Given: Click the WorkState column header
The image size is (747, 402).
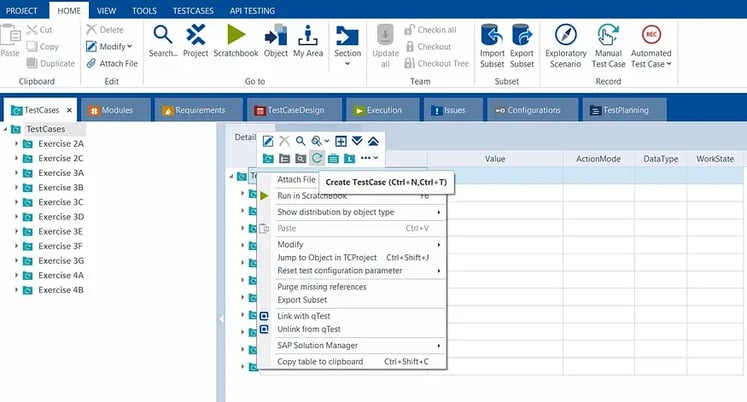Looking at the screenshot, I should [715, 159].
